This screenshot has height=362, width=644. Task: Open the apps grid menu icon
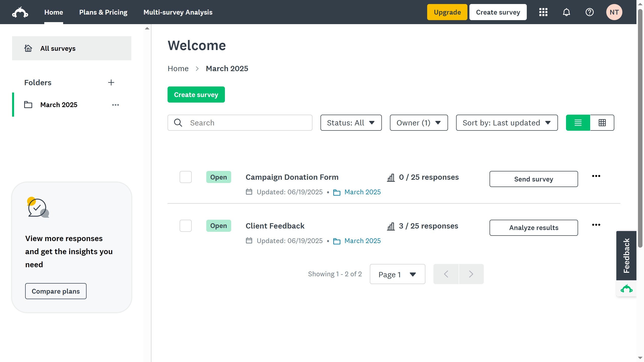coord(543,12)
